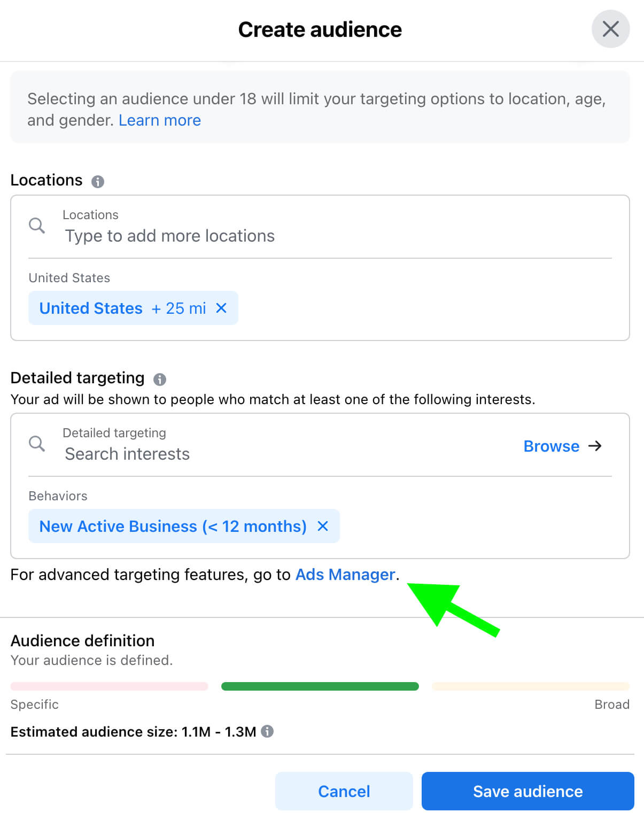The width and height of the screenshot is (644, 820).
Task: Click the Detailed targeting info icon
Action: click(160, 380)
